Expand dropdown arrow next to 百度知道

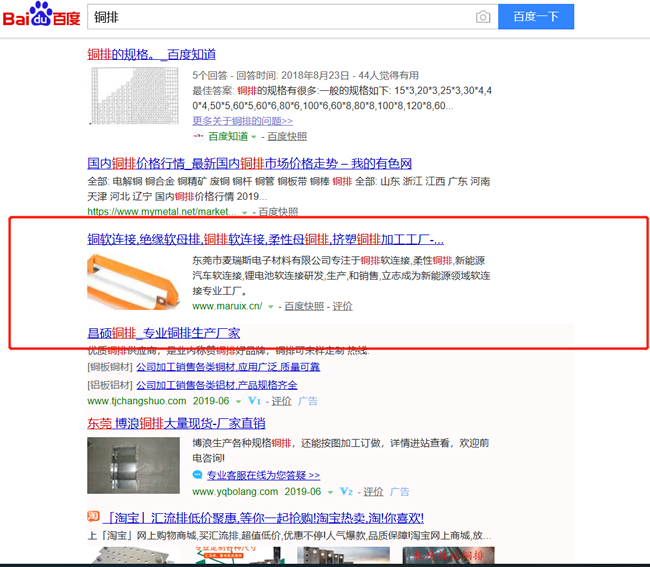pos(254,137)
